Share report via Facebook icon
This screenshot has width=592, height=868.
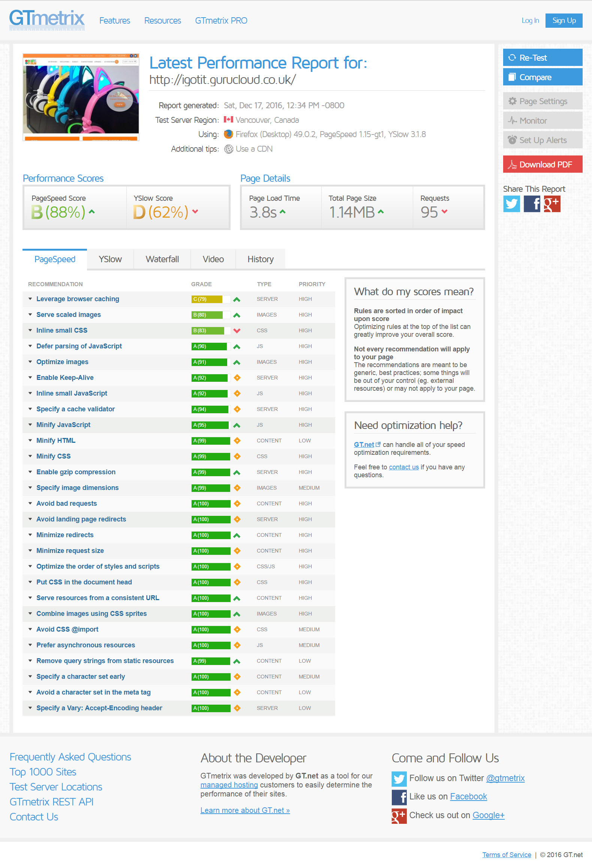click(532, 204)
